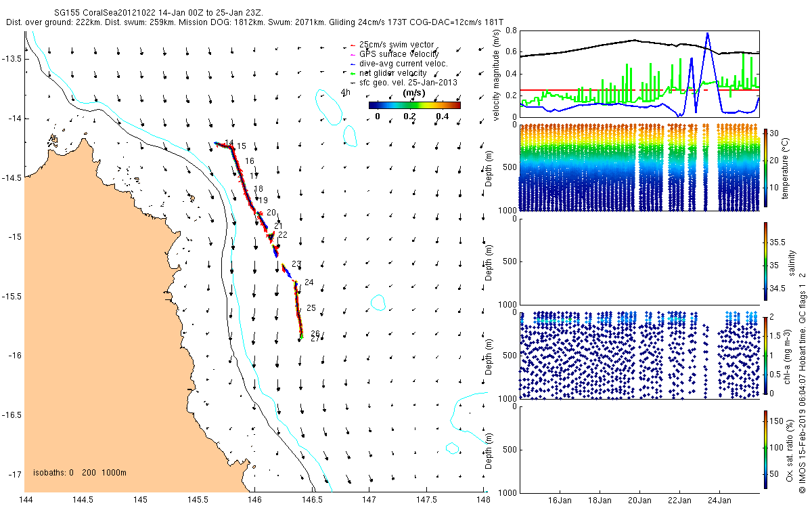Click the chl-a (mg m-3) colorbar
Viewport: 812px width, 508px height.
point(765,354)
